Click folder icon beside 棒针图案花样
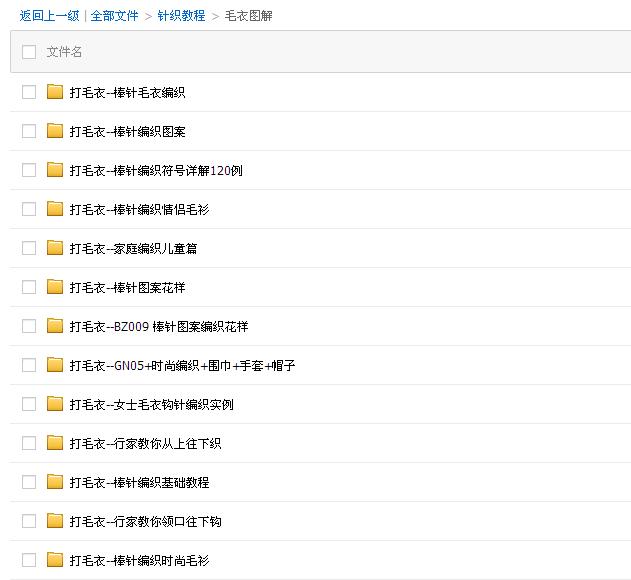 click(55, 287)
